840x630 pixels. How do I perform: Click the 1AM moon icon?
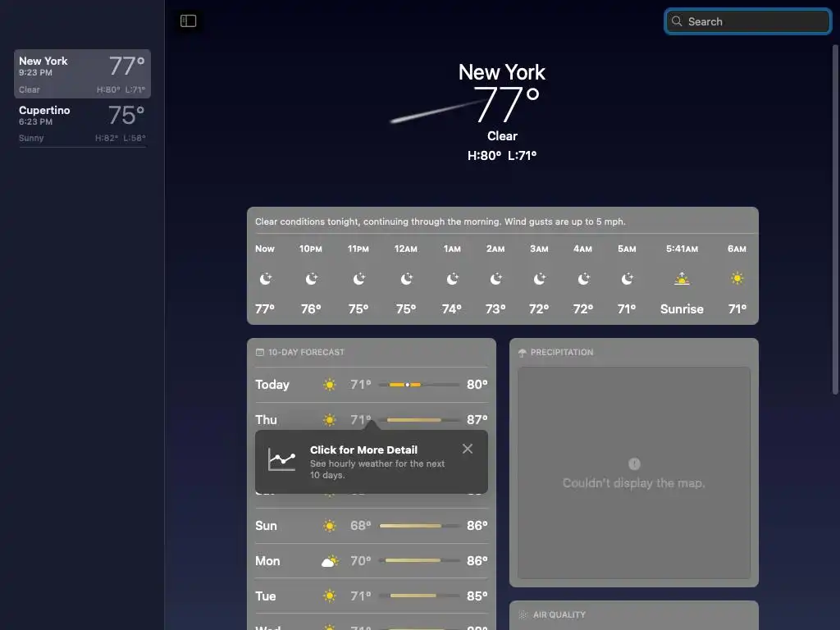(x=452, y=279)
